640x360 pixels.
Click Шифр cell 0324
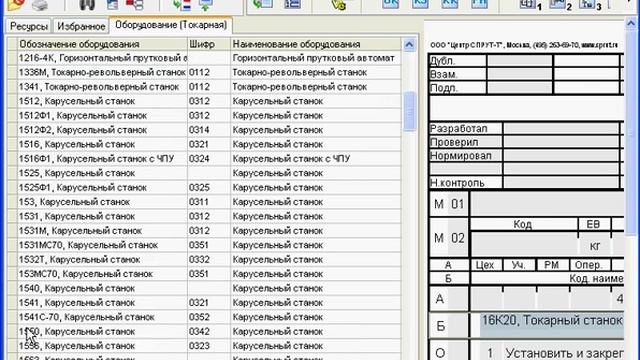tap(209, 158)
